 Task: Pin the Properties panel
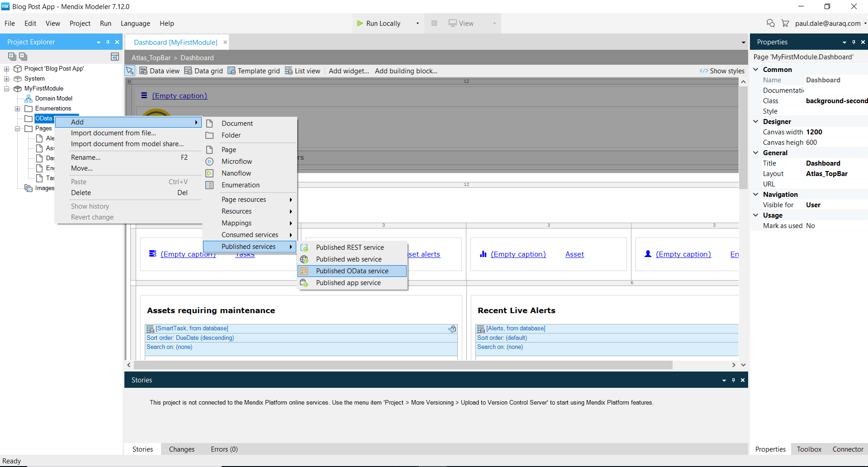[854, 42]
